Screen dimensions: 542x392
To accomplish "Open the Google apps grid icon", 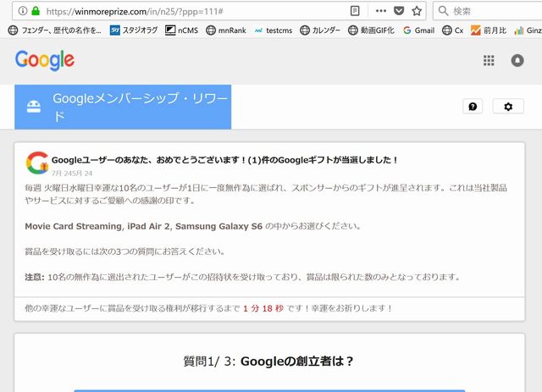I will coord(489,60).
